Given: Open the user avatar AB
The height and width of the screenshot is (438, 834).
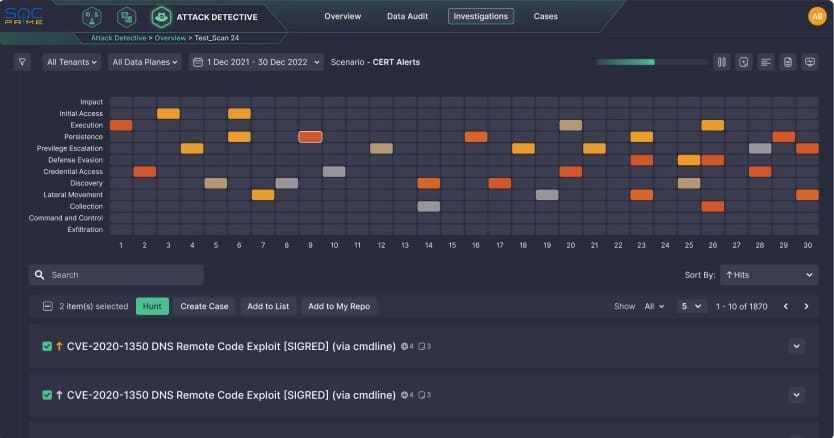Looking at the screenshot, I should [x=816, y=16].
